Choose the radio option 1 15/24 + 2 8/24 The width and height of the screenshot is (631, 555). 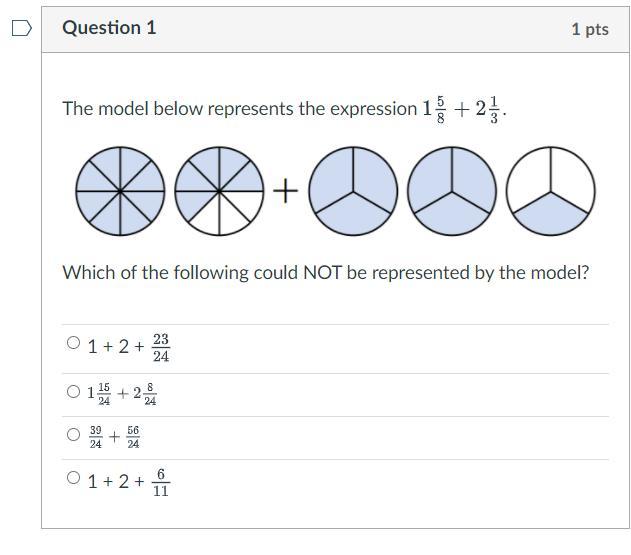point(73,392)
